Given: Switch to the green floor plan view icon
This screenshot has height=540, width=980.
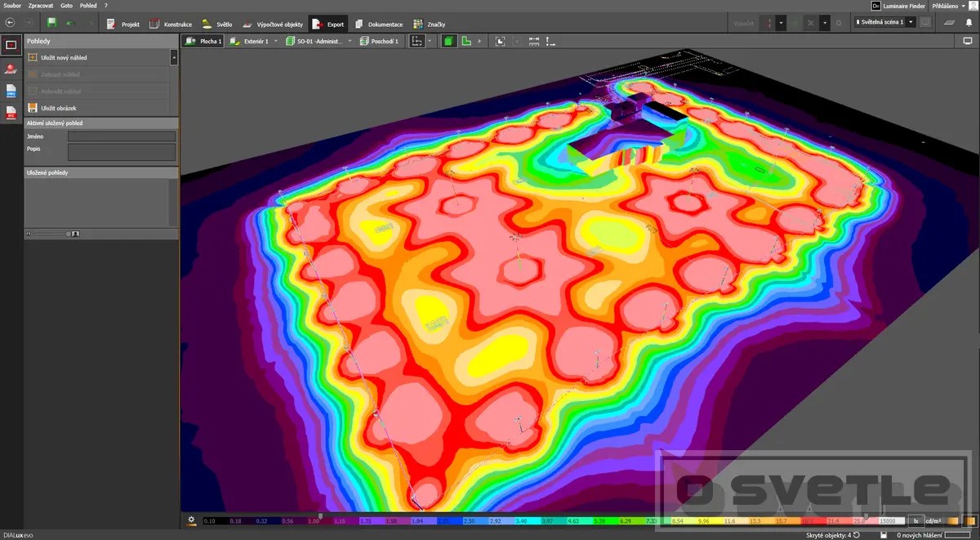Looking at the screenshot, I should pos(466,41).
